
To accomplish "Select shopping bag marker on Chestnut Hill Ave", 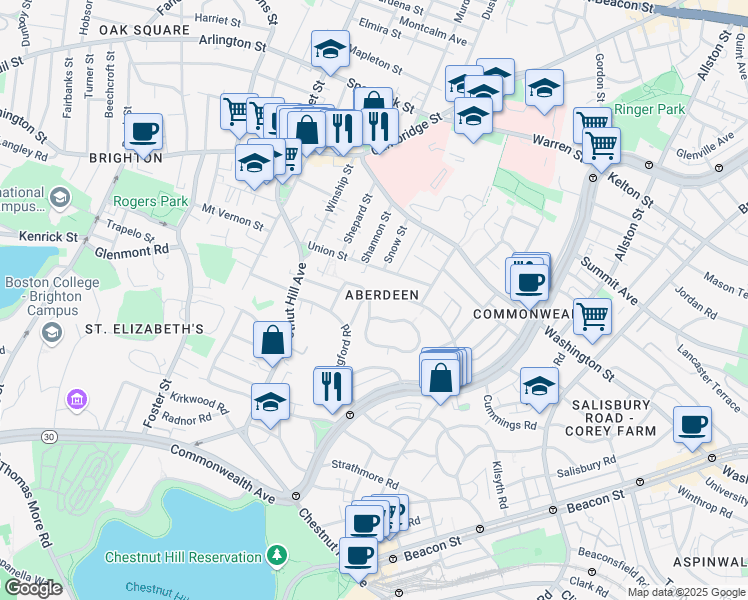I will click(x=272, y=341).
